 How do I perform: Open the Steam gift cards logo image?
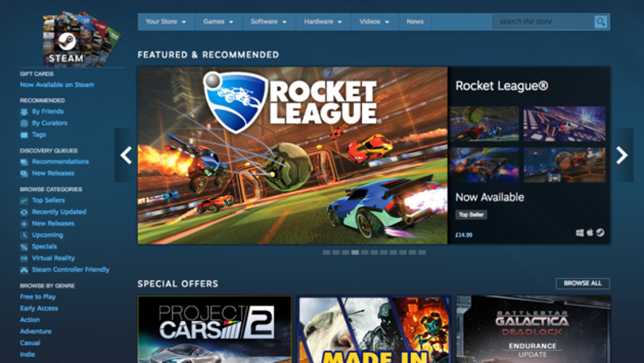81,38
